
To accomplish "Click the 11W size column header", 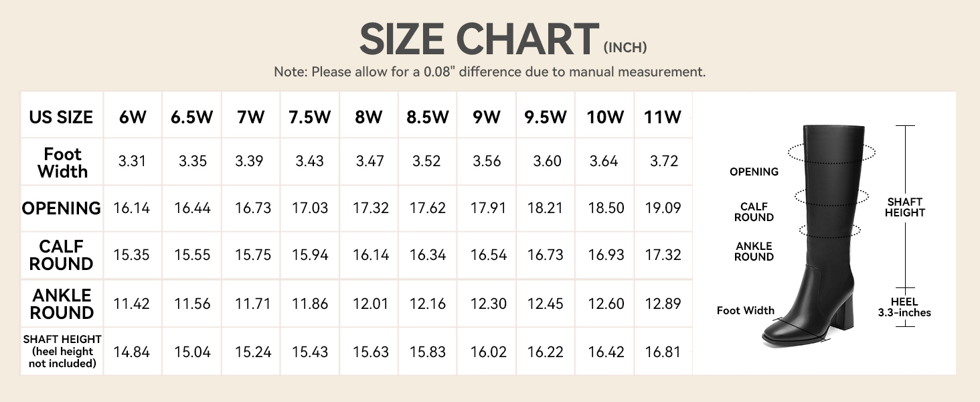I will pos(662,117).
